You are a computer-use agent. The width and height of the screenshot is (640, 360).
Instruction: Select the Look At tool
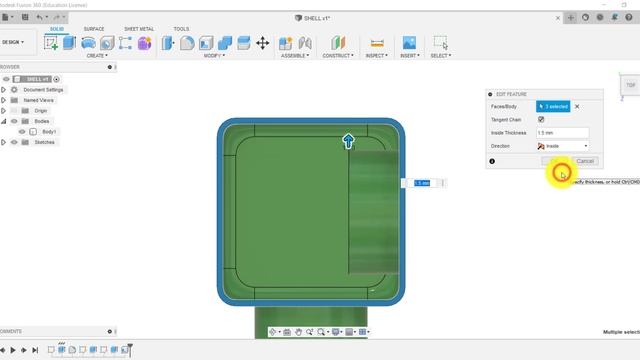tap(287, 332)
